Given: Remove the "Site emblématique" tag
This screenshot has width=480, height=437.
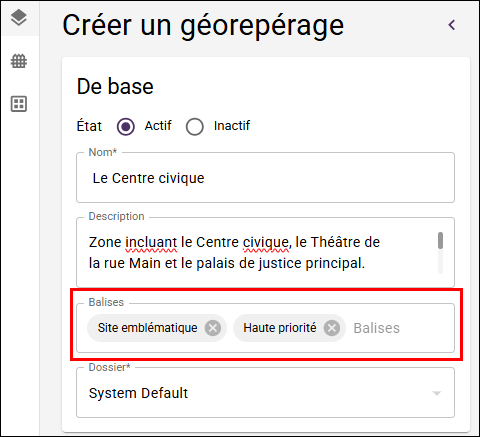Looking at the screenshot, I should (213, 328).
